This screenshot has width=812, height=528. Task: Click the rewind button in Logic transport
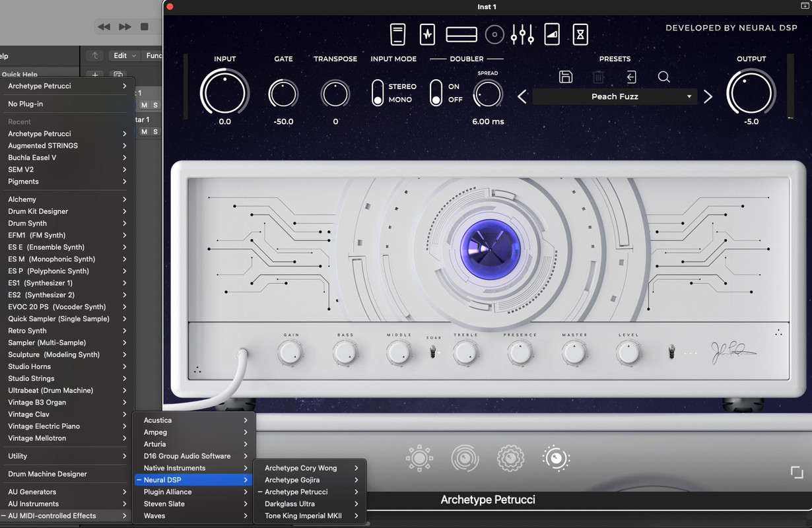[104, 27]
